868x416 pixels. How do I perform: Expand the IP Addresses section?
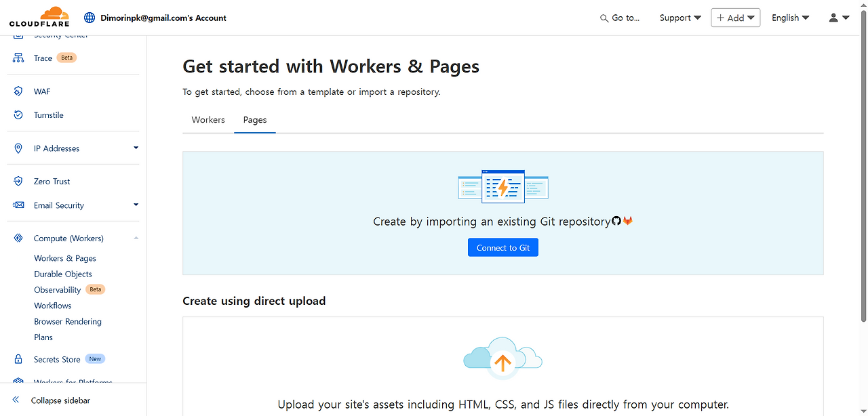point(136,148)
